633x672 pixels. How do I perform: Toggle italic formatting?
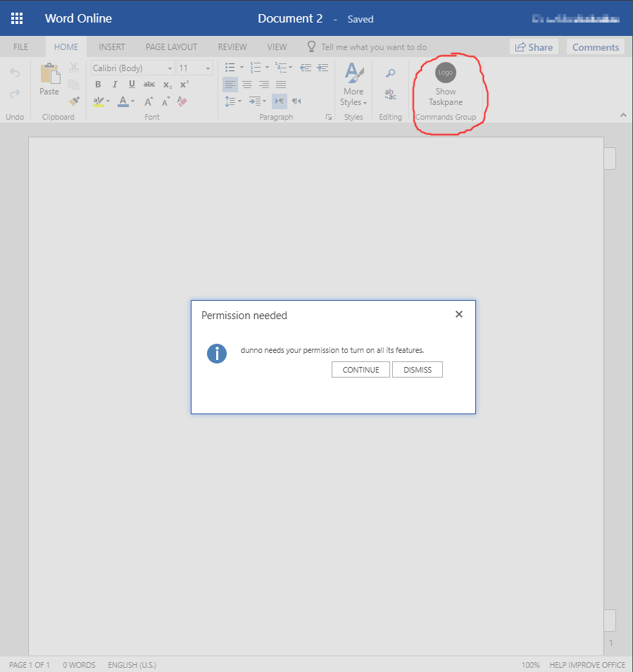coord(115,85)
